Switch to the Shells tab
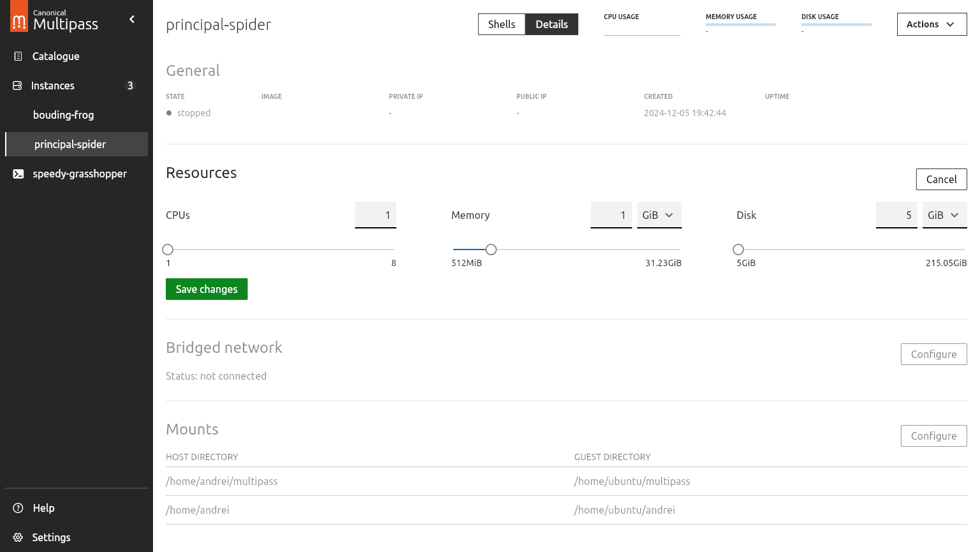 coord(501,24)
